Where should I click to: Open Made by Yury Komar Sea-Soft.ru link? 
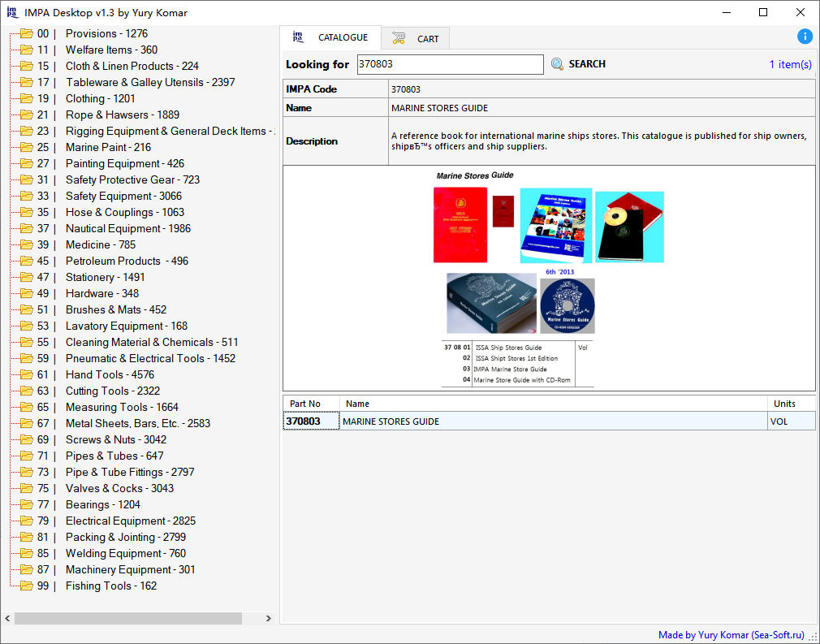731,634
